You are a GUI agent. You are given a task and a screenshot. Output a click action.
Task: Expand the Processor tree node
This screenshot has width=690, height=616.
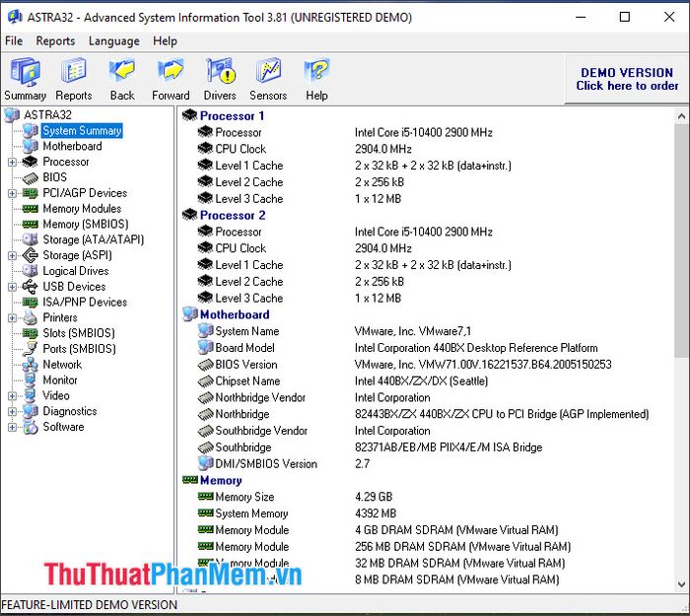12,162
